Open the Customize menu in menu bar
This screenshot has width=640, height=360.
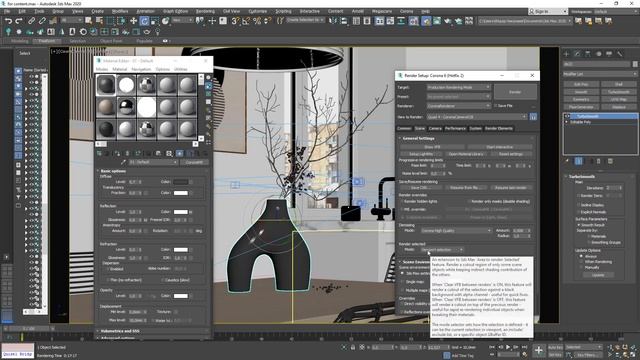pos(258,11)
